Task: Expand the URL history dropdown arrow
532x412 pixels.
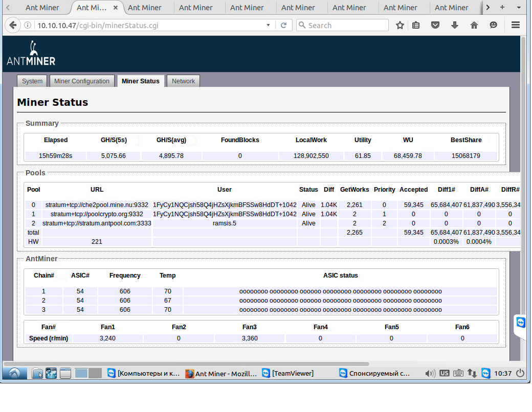Action: click(x=268, y=25)
